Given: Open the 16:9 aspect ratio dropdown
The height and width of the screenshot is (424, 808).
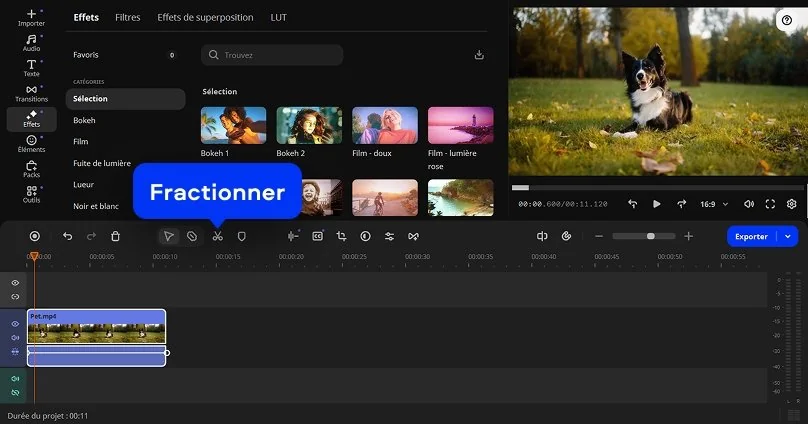Looking at the screenshot, I should click(713, 204).
